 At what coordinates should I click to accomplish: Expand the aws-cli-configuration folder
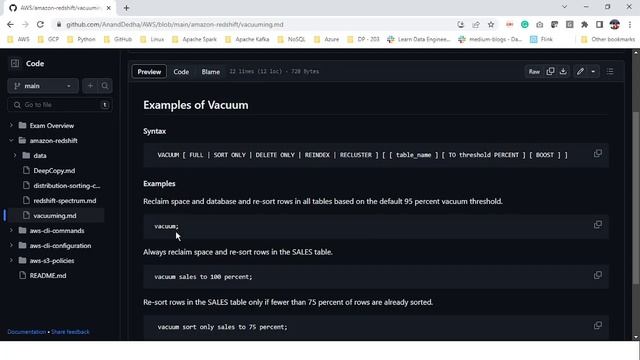tap(11, 246)
